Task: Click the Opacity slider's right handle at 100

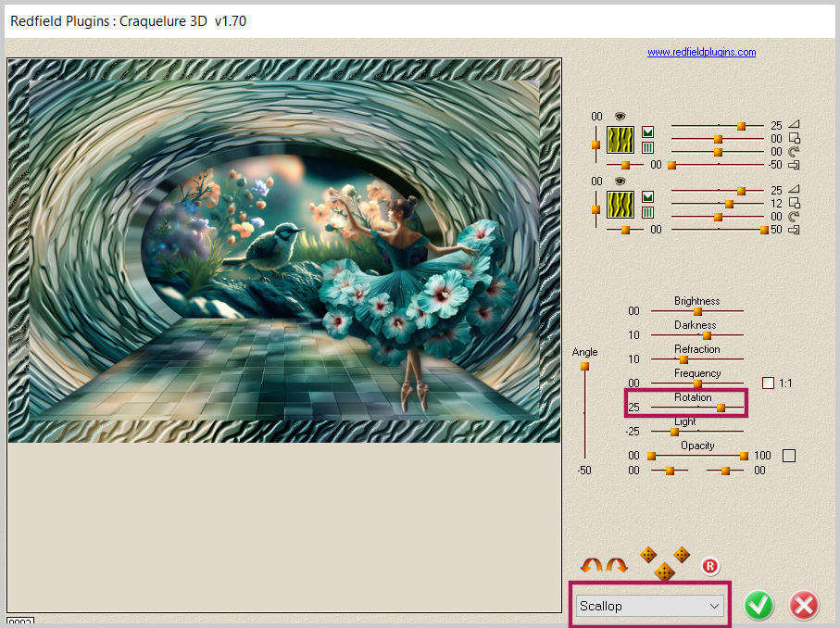Action: point(744,456)
